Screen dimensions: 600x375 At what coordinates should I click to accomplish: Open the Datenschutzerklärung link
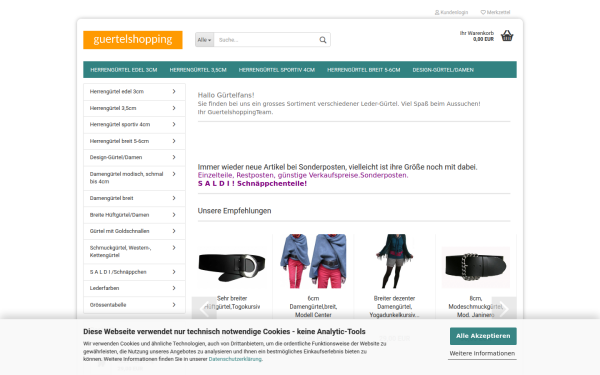(235, 359)
